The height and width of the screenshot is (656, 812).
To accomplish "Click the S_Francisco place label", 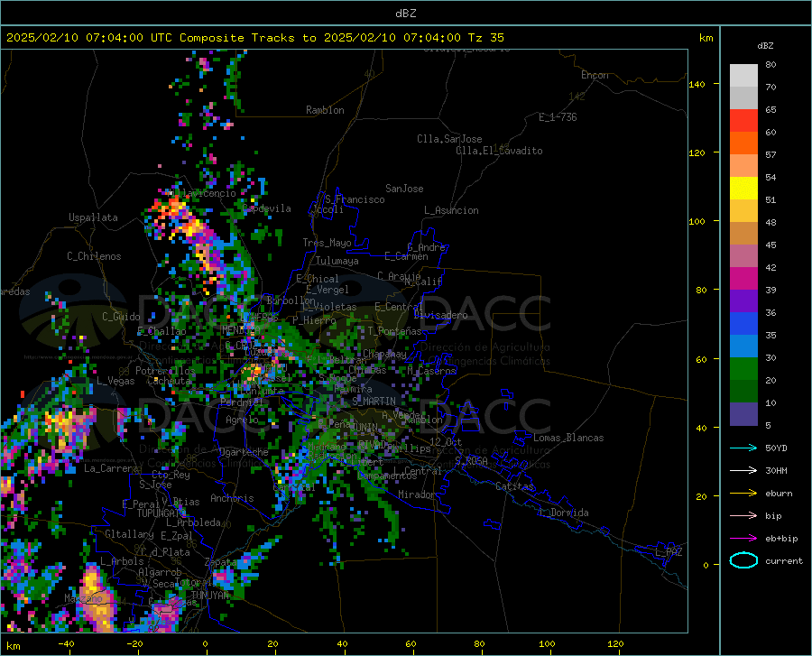I will [355, 199].
